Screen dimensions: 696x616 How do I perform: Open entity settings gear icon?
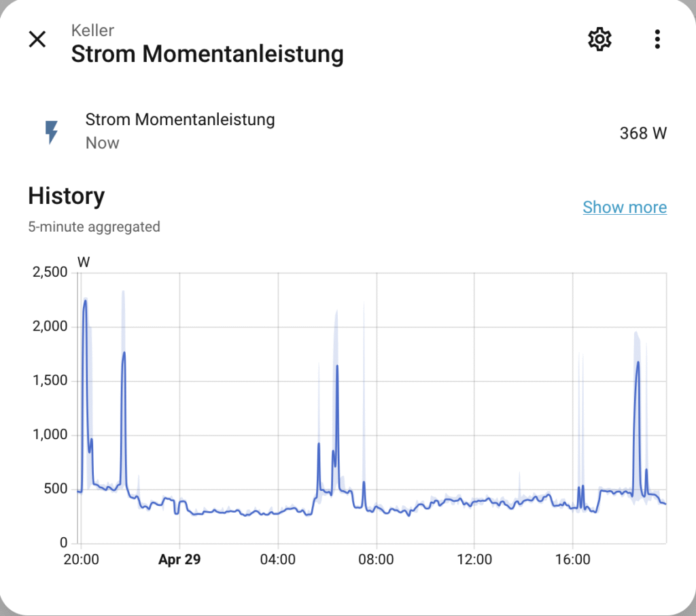click(x=599, y=39)
